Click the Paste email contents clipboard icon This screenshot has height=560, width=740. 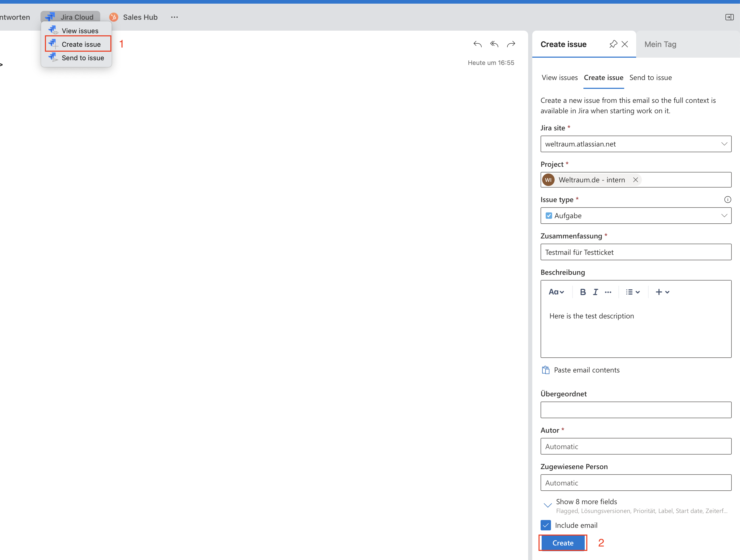[x=546, y=370]
